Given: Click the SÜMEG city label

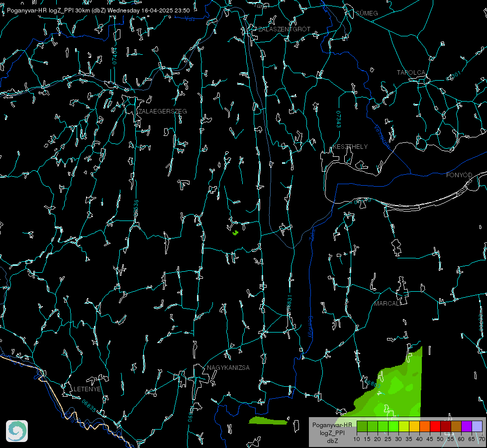Looking at the screenshot, I should point(367,13).
